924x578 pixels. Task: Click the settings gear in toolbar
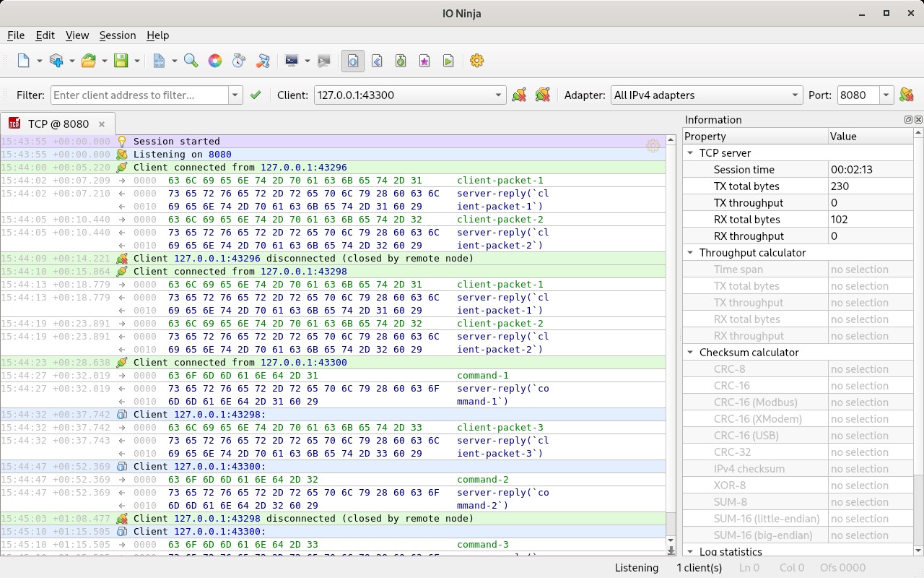(x=476, y=61)
